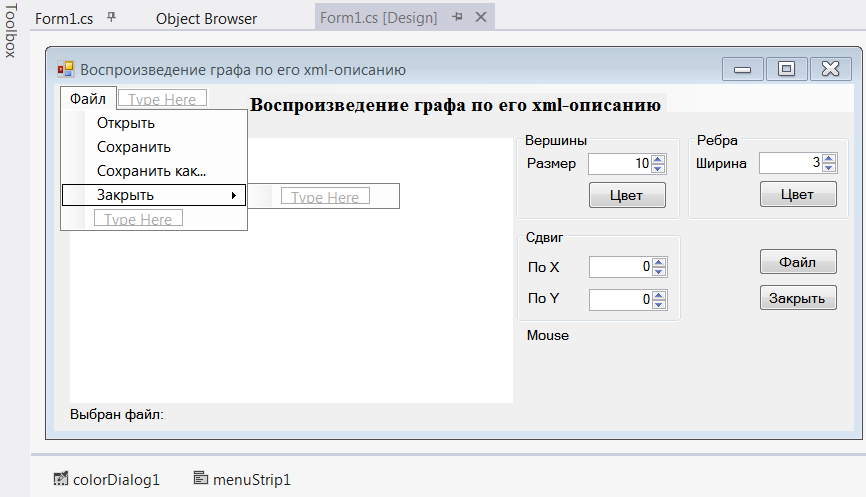Select the menuStrip1 component icon
Viewport: 866px width, 497px height.
pos(201,480)
